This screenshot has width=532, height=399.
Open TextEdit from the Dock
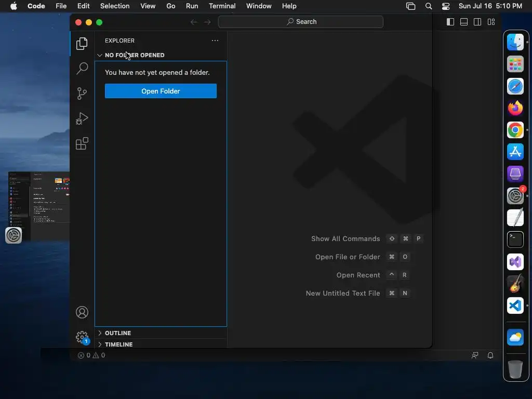tap(515, 218)
